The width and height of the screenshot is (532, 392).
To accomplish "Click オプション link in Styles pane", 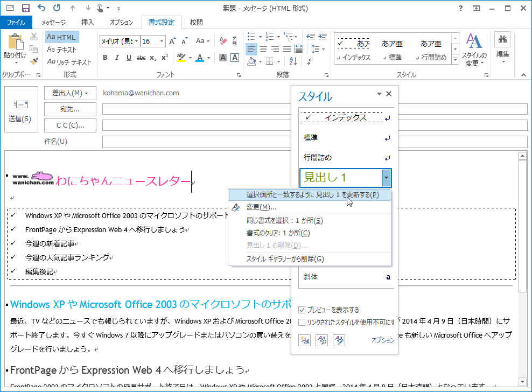I will point(383,340).
